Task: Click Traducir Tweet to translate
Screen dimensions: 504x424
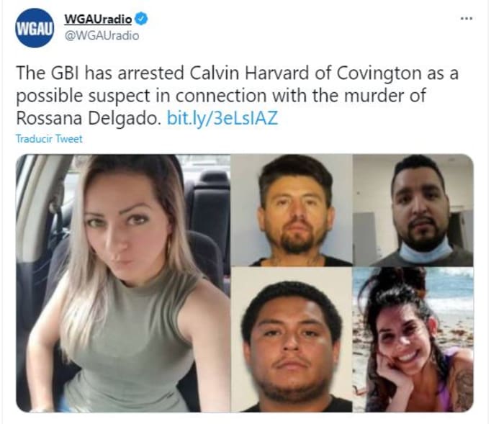Action: [49, 139]
